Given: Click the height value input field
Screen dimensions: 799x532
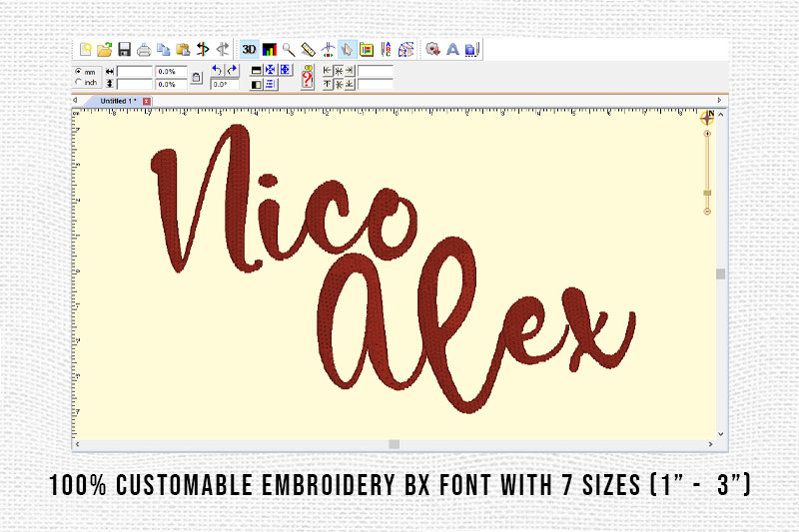Looking at the screenshot, I should [135, 84].
